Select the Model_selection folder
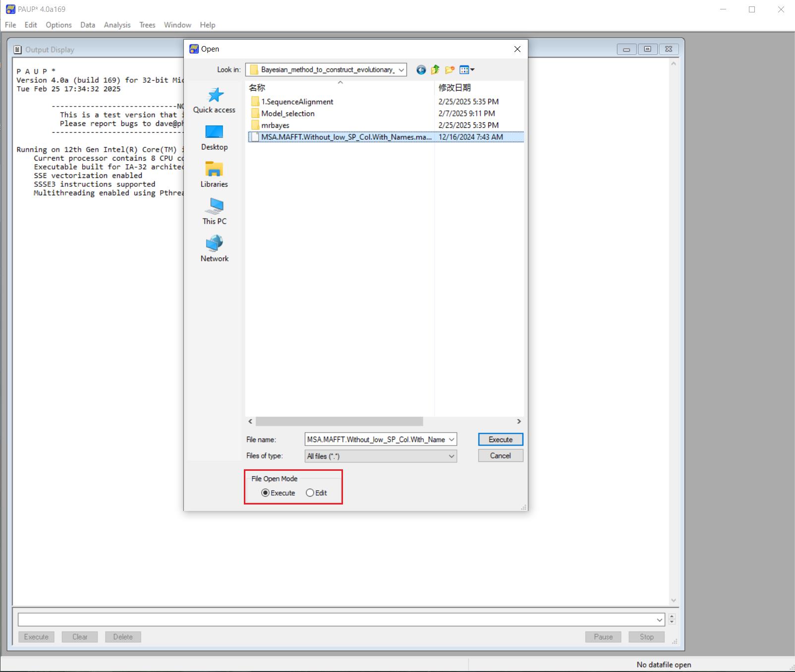The width and height of the screenshot is (795, 672). tap(287, 113)
